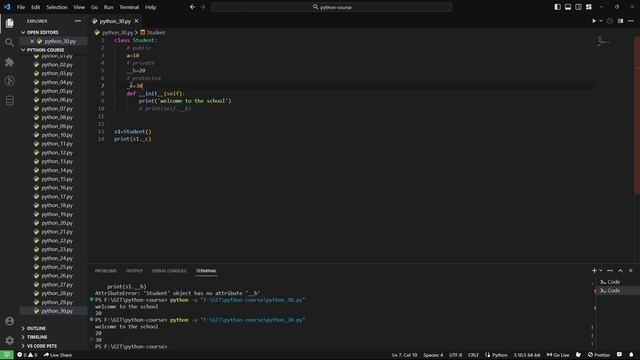The image size is (640, 360).
Task: Click Go Live server button
Action: point(558,355)
